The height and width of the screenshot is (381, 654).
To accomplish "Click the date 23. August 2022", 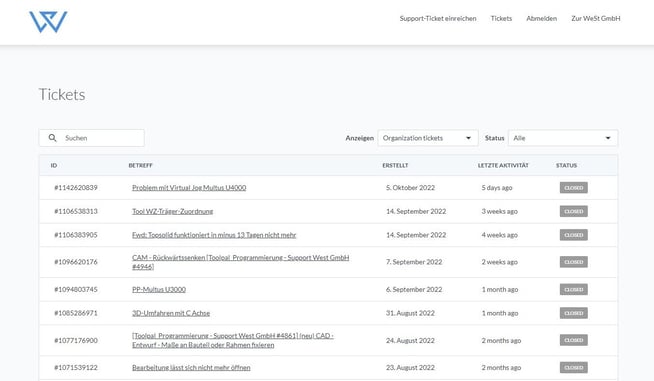I will (x=410, y=368).
